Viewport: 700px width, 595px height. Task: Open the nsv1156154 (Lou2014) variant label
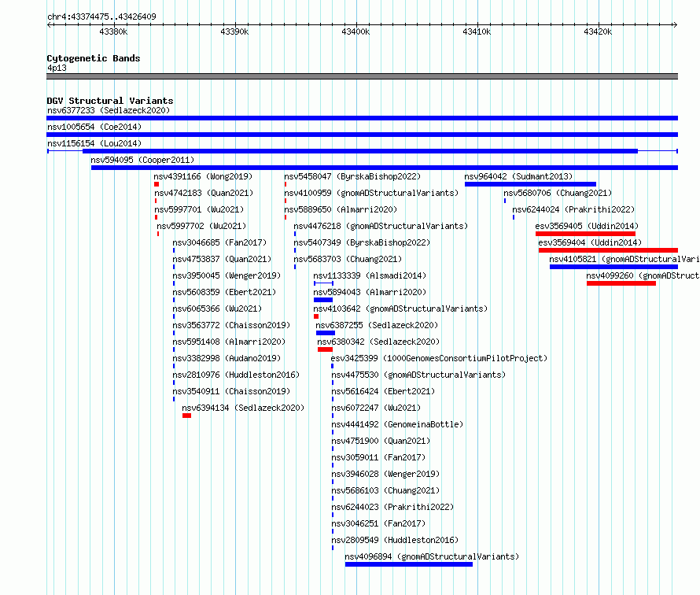[94, 143]
